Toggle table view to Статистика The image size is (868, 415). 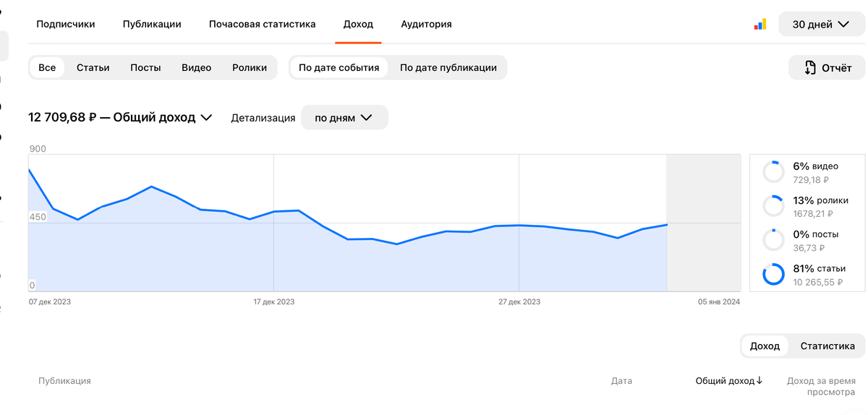pos(827,346)
